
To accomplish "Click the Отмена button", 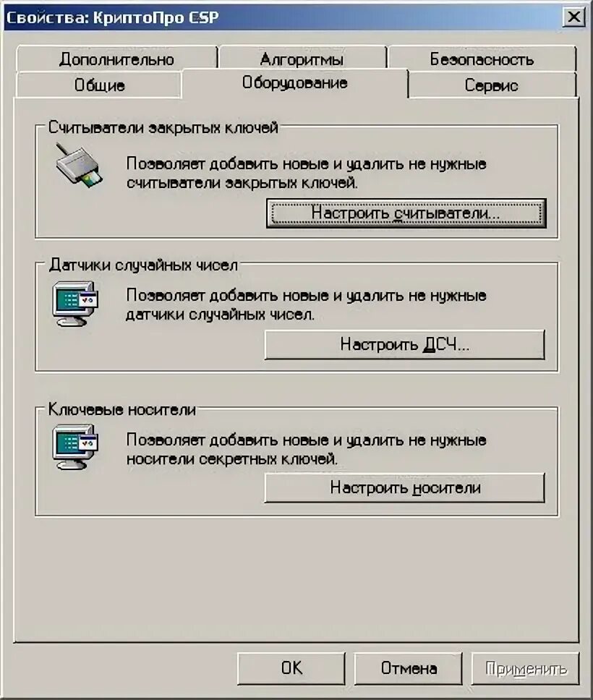I will pyautogui.click(x=408, y=668).
